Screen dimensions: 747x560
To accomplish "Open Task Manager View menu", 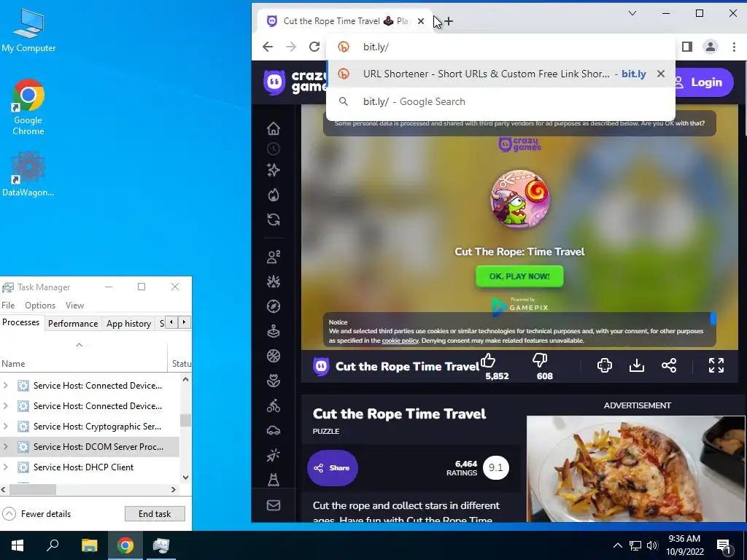I will (75, 306).
